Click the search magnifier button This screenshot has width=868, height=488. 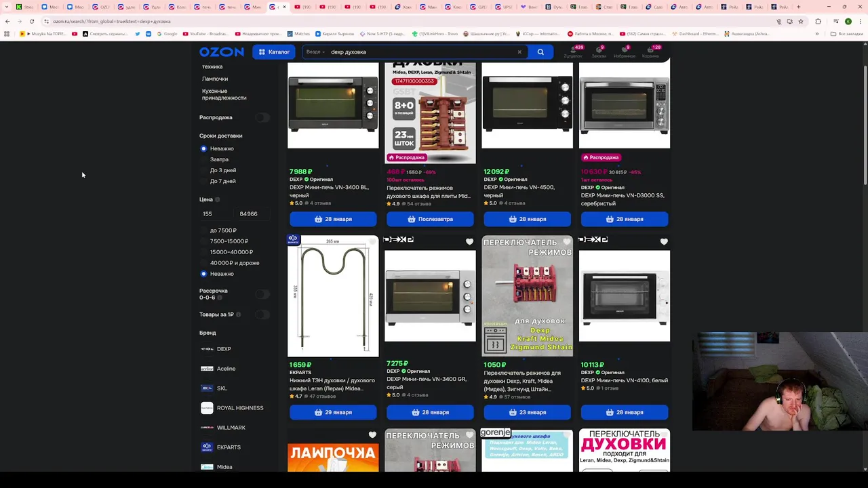[x=540, y=52]
